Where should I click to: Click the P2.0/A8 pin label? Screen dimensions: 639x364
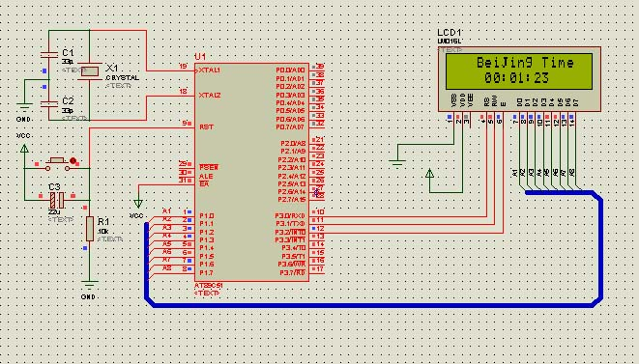[293, 143]
